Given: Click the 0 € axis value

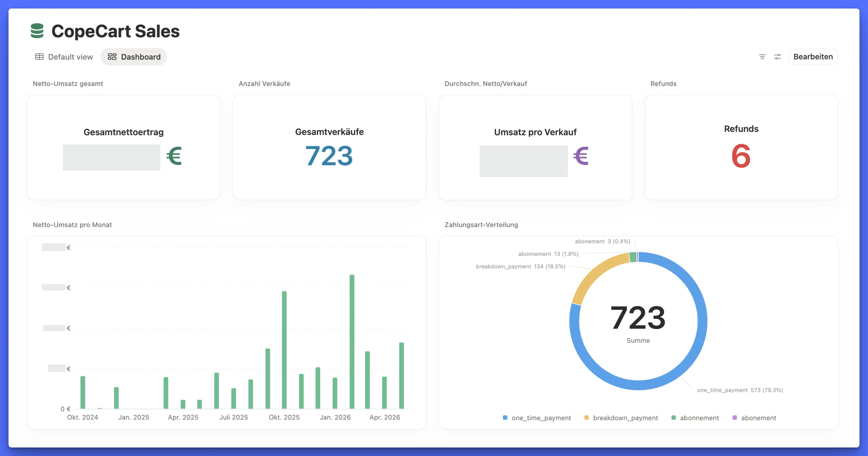Looking at the screenshot, I should pyautogui.click(x=65, y=409).
